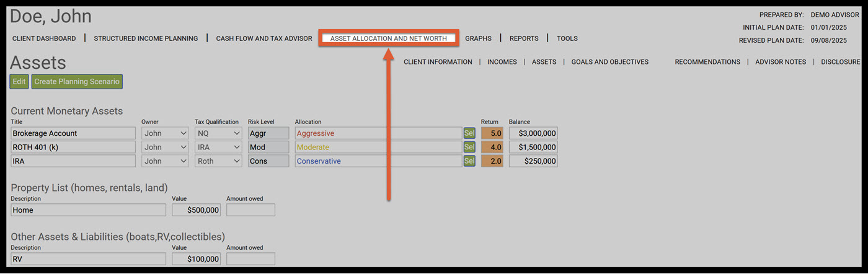Image resolution: width=868 pixels, height=274 pixels.
Task: Click the RV description field
Action: (x=89, y=259)
